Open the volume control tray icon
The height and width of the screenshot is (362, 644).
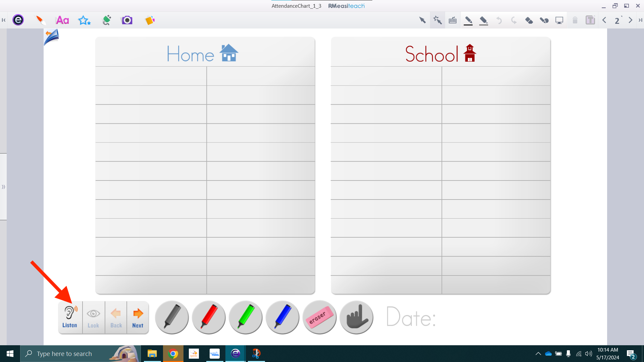tap(589, 354)
